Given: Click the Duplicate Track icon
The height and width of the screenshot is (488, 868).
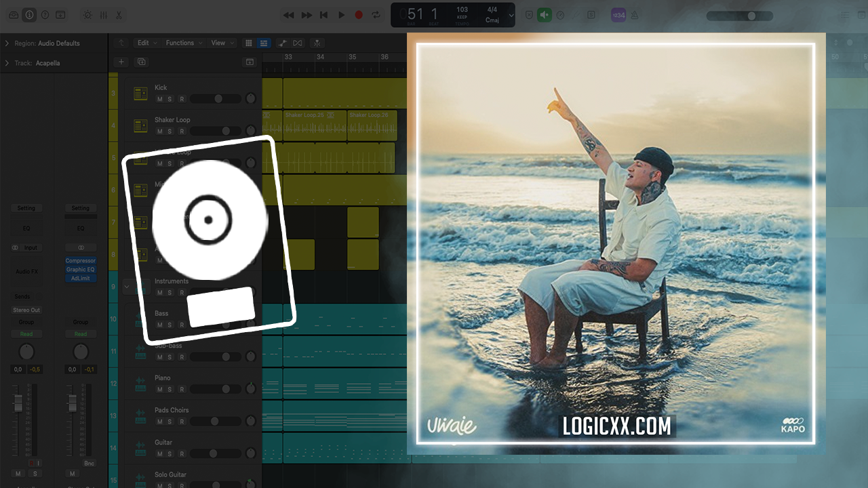Looking at the screenshot, I should [141, 62].
